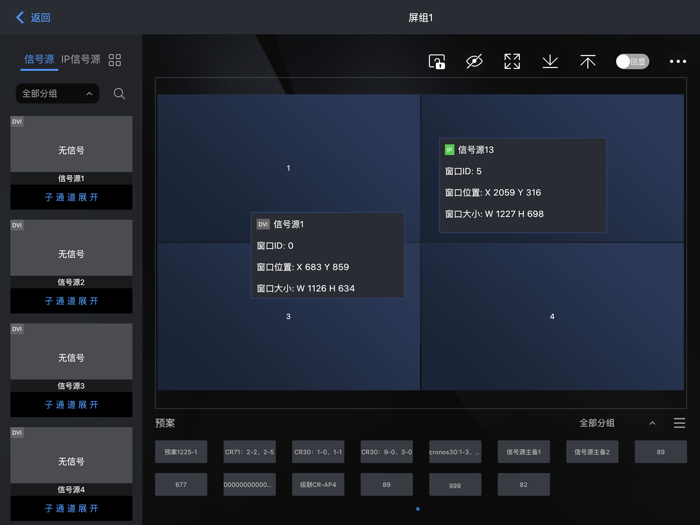Load preset 信号源主备1
This screenshot has width=700, height=525.
pos(524,452)
